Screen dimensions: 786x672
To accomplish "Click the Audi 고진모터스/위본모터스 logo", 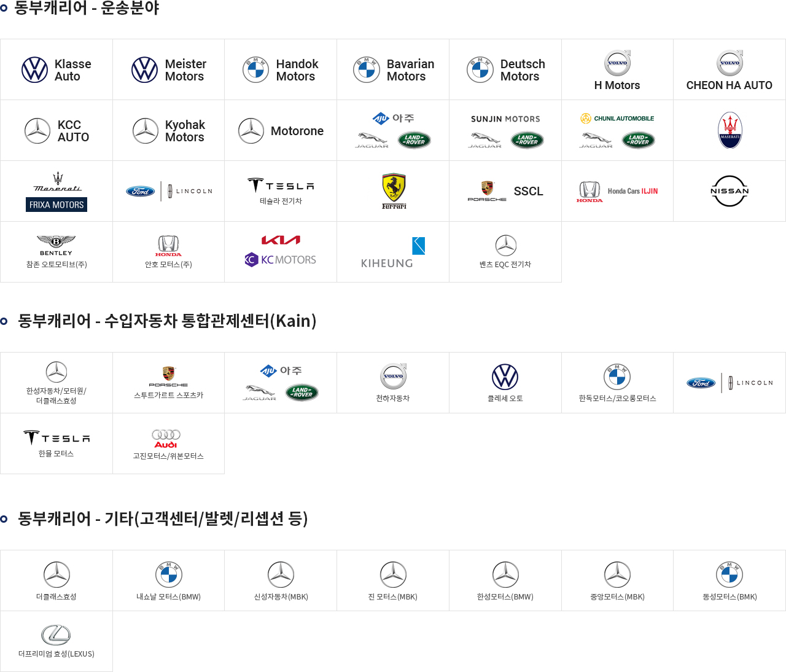I will pyautogui.click(x=166, y=439).
